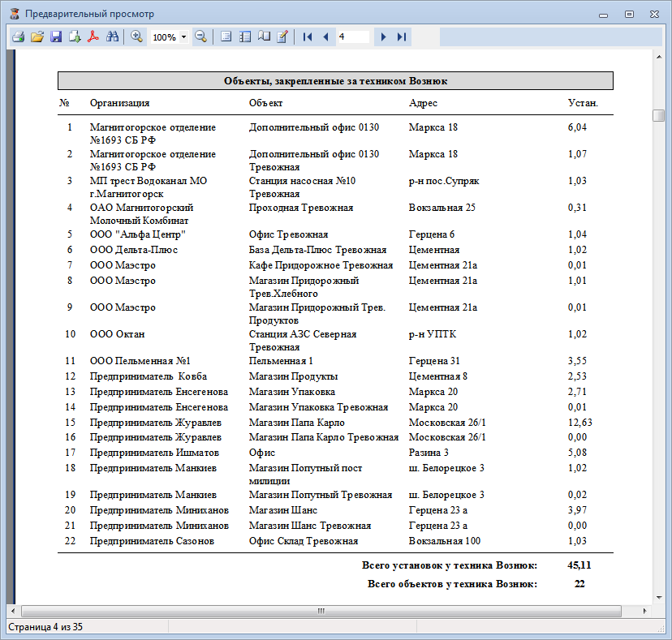Open page settings with the folded-page icon
This screenshot has height=640, width=672.
click(264, 37)
